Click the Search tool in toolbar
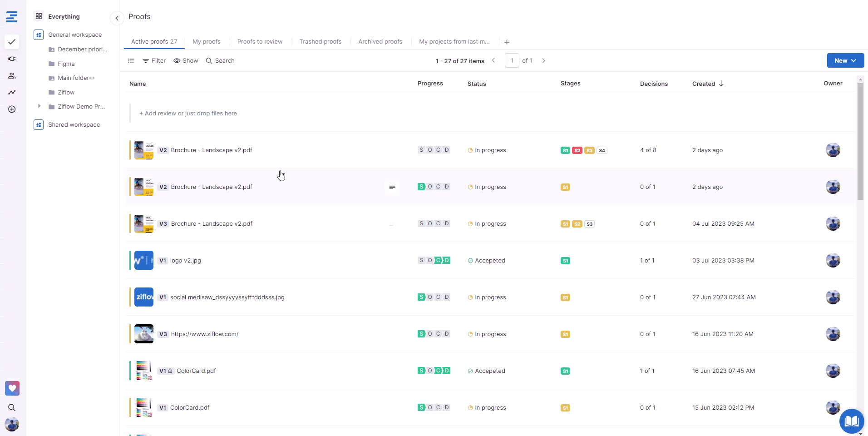Screen dimensions: 868x436 (x=220, y=61)
